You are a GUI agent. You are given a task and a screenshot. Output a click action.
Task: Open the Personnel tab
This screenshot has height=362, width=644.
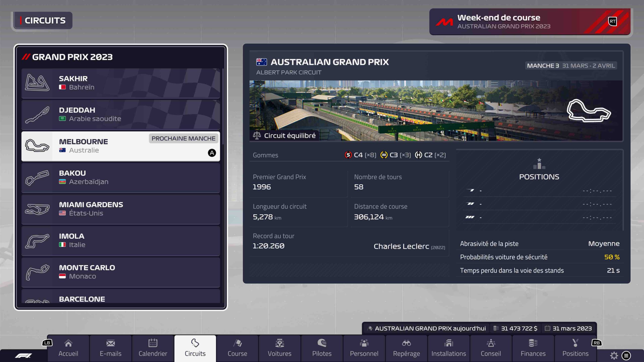point(364,348)
